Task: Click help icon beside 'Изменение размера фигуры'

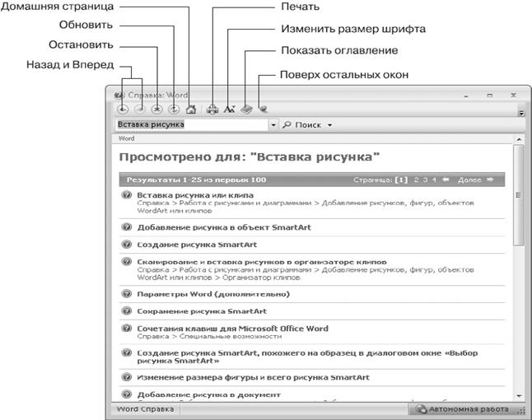Action: click(127, 377)
